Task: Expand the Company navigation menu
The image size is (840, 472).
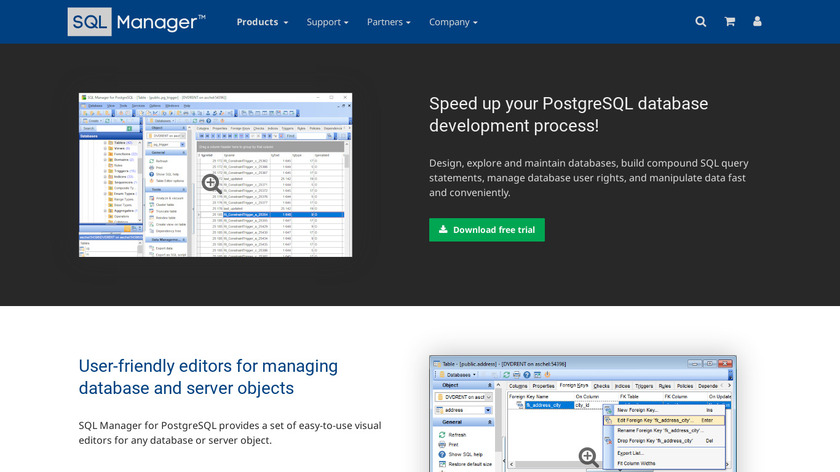Action: click(453, 22)
